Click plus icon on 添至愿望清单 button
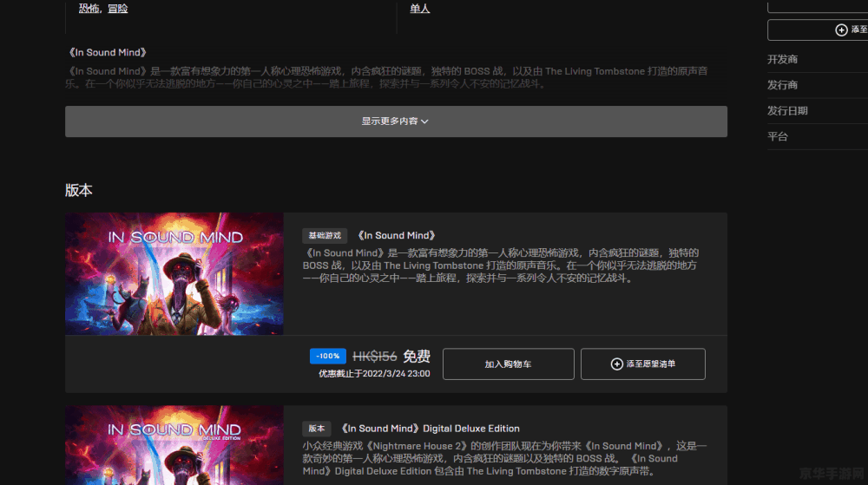 point(617,364)
